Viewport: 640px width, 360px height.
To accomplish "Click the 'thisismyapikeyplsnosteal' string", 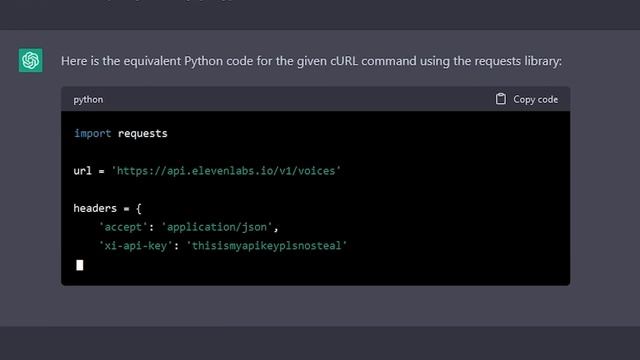I will 267,246.
